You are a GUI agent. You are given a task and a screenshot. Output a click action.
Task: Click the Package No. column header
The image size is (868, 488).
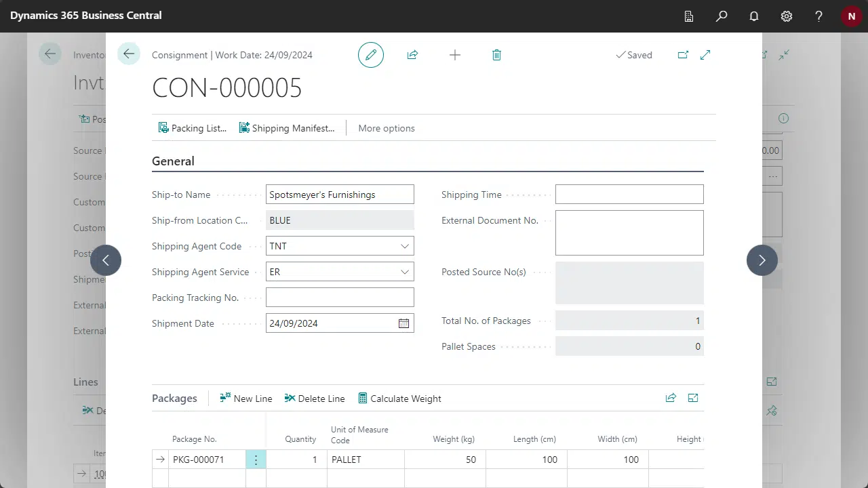(195, 439)
